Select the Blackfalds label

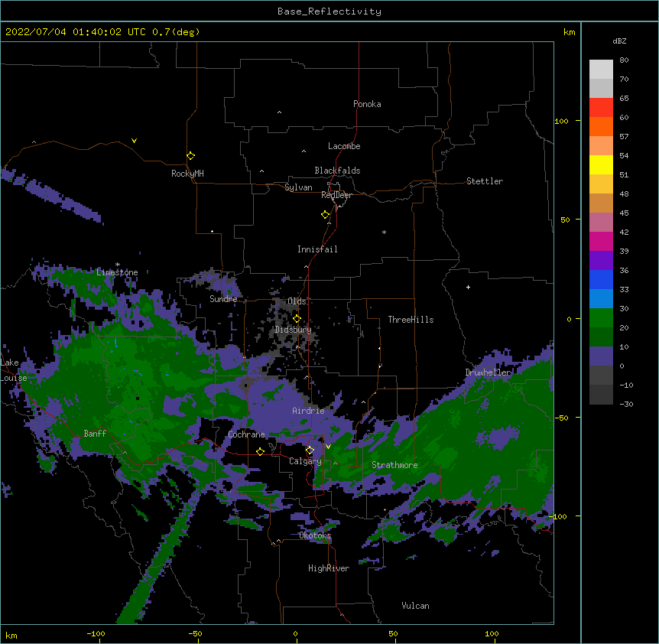[337, 171]
